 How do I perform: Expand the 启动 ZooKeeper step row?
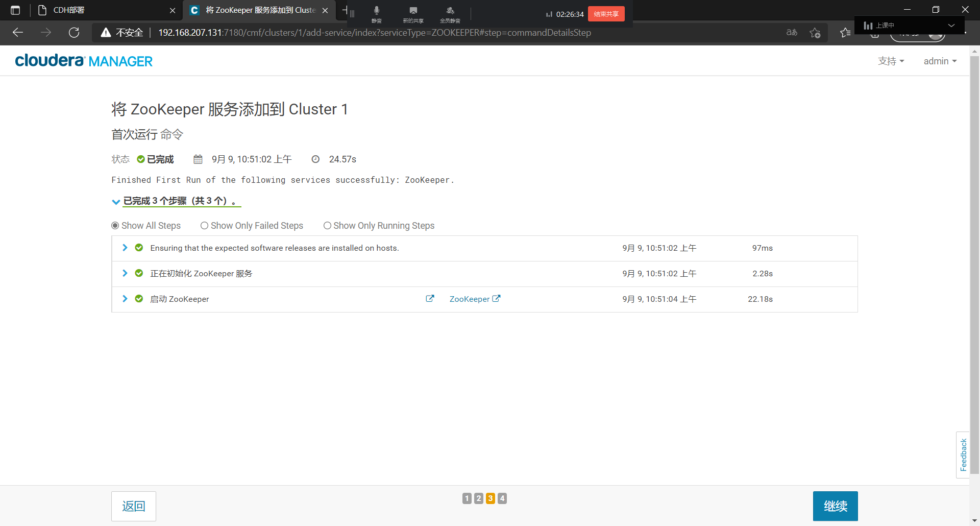pyautogui.click(x=125, y=299)
